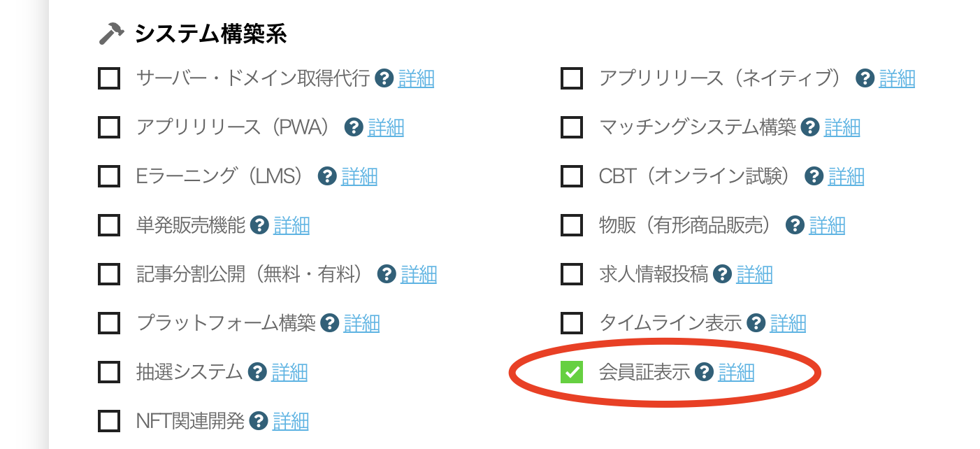Enable 記事分割公開（無料・有料）
The width and height of the screenshot is (980, 449).
[x=108, y=274]
